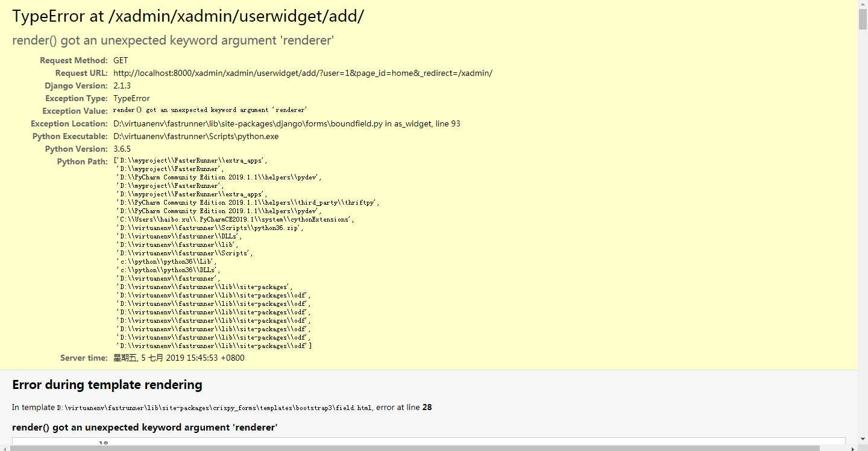Click the cythonExtensions path entry
868x451 pixels.
(236, 220)
